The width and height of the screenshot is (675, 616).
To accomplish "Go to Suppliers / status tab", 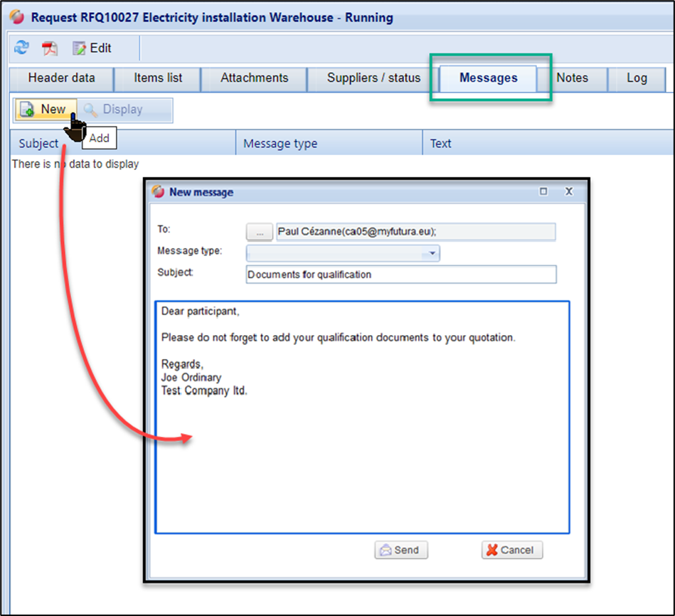I will [373, 78].
